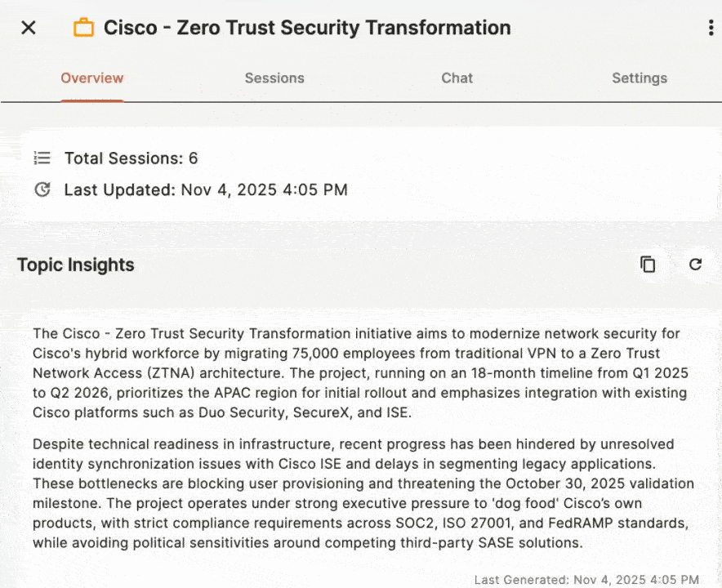
Task: Open the three-dot more options menu
Action: tap(711, 28)
